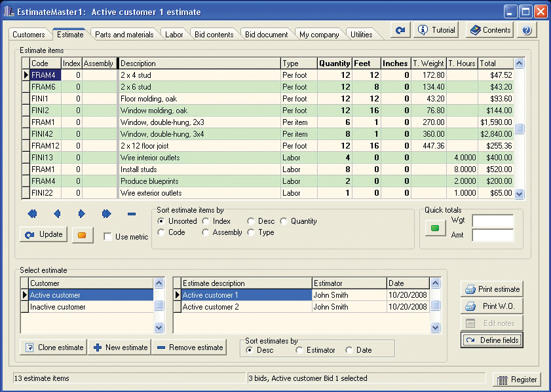Click the estimate list scrollbar thumb

click(435, 306)
